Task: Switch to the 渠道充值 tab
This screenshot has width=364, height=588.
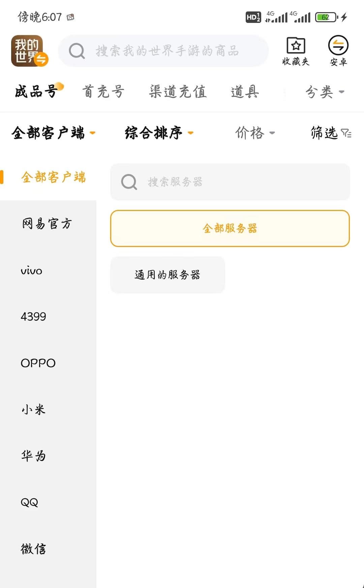Action: coord(178,92)
